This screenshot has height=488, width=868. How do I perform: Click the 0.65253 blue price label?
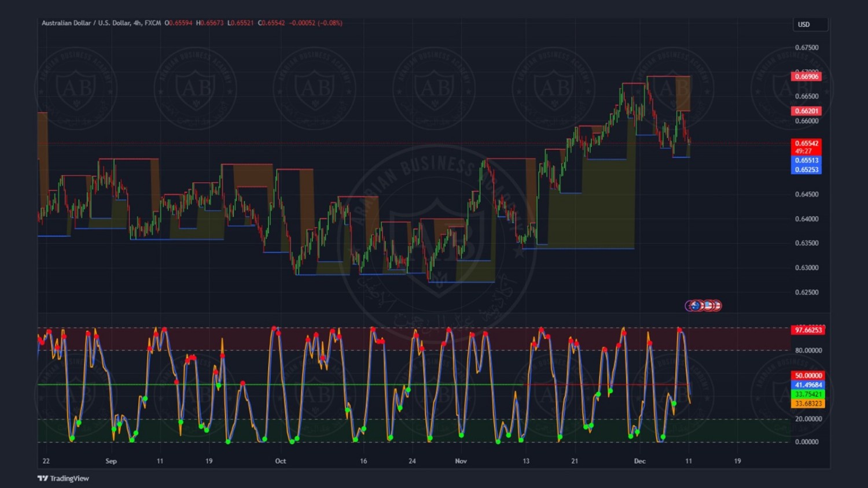click(806, 169)
